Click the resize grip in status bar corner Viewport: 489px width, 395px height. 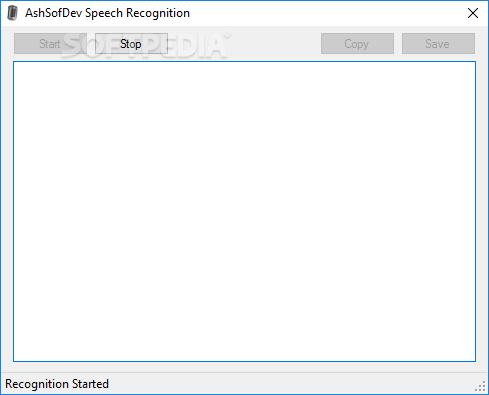tap(480, 386)
